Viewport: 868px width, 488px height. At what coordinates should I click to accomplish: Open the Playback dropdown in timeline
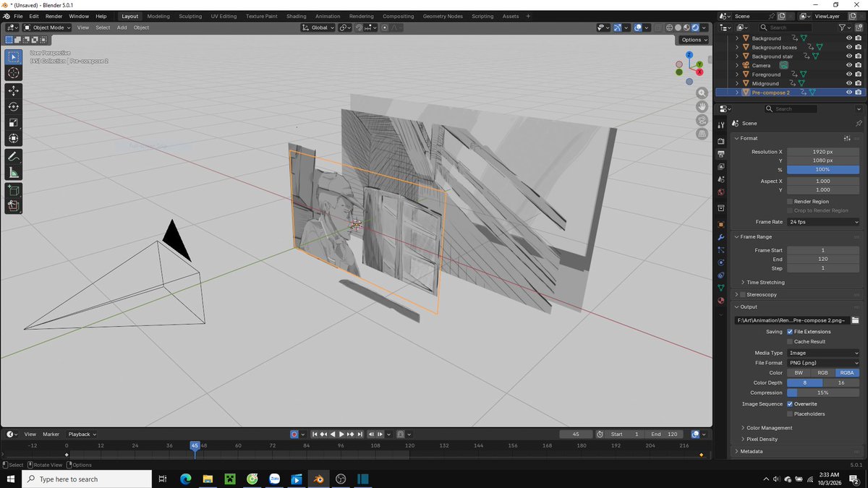click(x=82, y=435)
